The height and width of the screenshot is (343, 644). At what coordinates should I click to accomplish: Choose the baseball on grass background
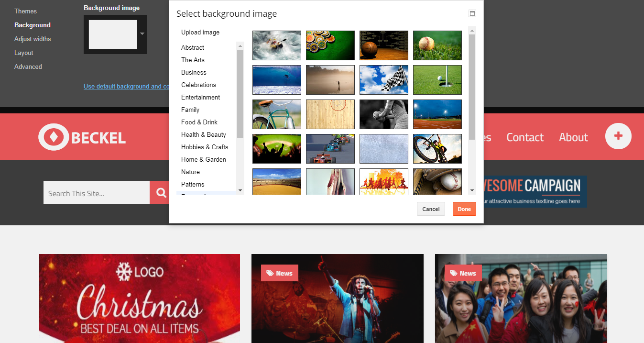pyautogui.click(x=437, y=45)
